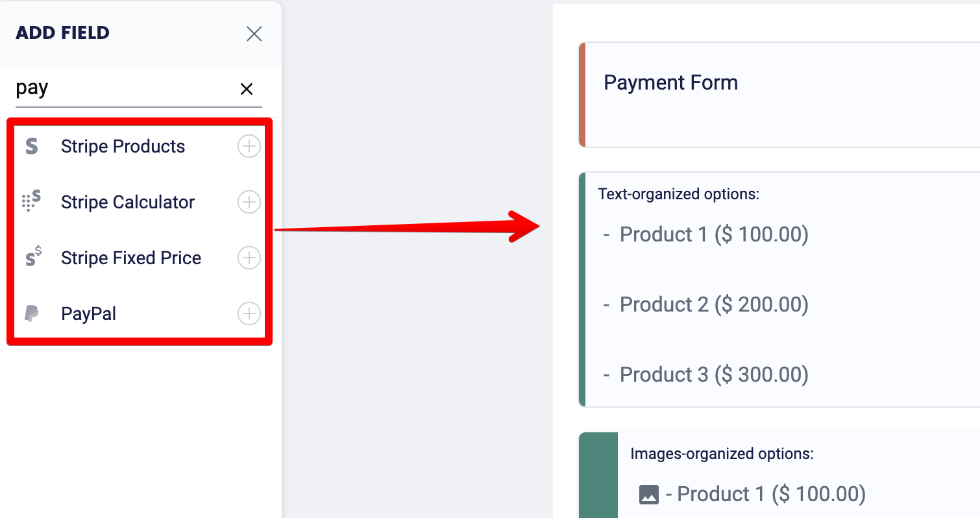Select the Stripe Fixed Price icon
This screenshot has height=518, width=980.
click(x=32, y=258)
